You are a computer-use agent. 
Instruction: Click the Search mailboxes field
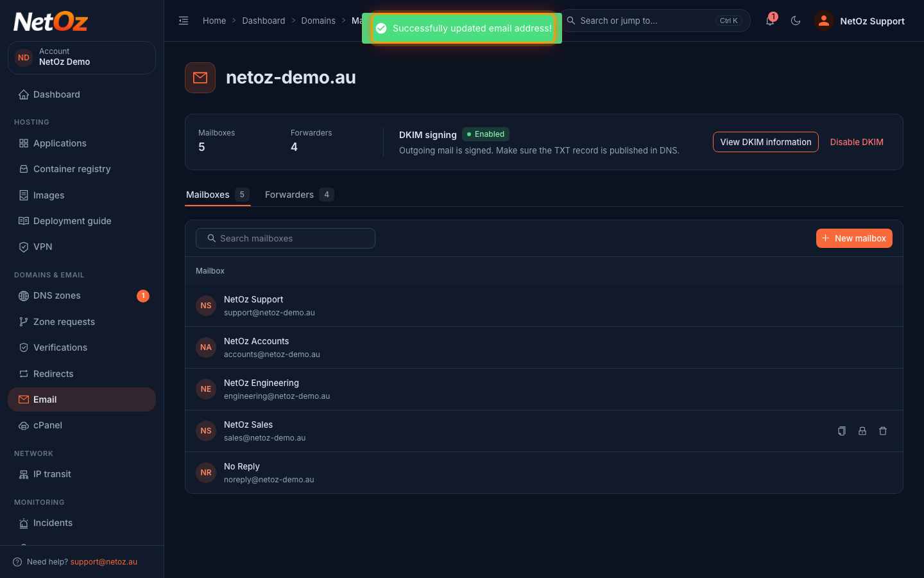(x=286, y=238)
